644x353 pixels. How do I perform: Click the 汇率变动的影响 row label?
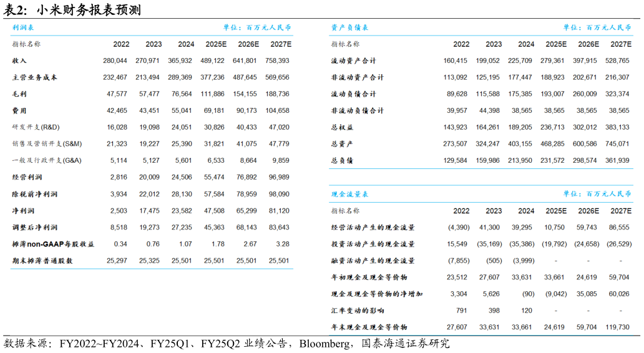(x=358, y=311)
